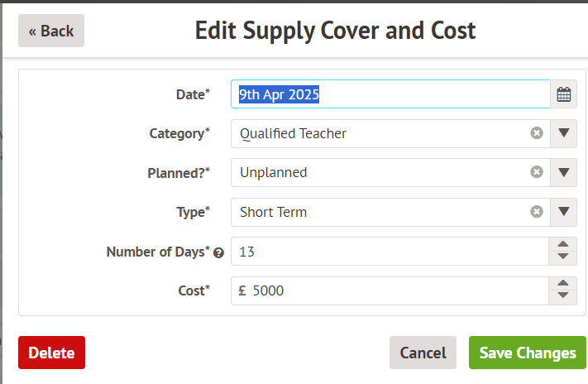
Task: Decrease Number of Days with down arrow
Action: 563,257
